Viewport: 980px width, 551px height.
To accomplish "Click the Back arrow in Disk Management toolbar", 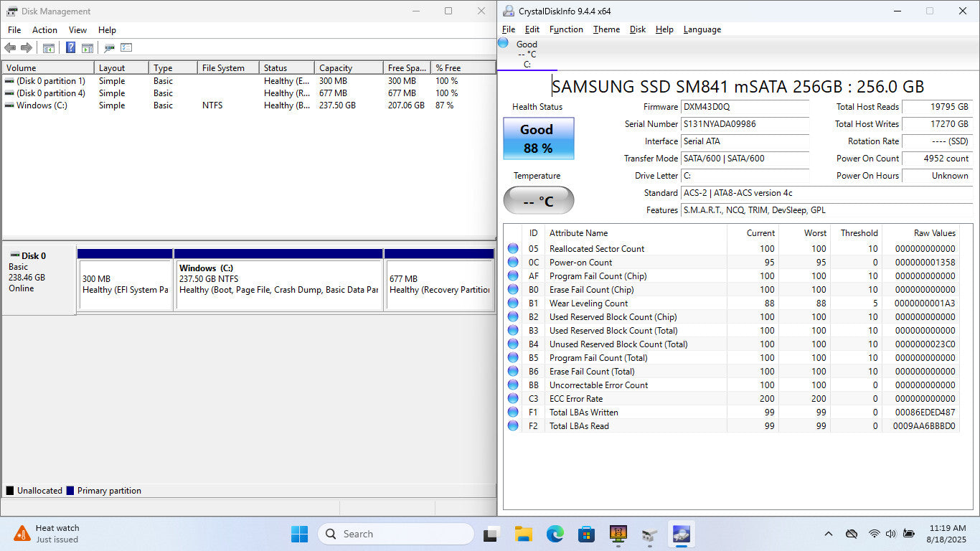I will tap(10, 48).
